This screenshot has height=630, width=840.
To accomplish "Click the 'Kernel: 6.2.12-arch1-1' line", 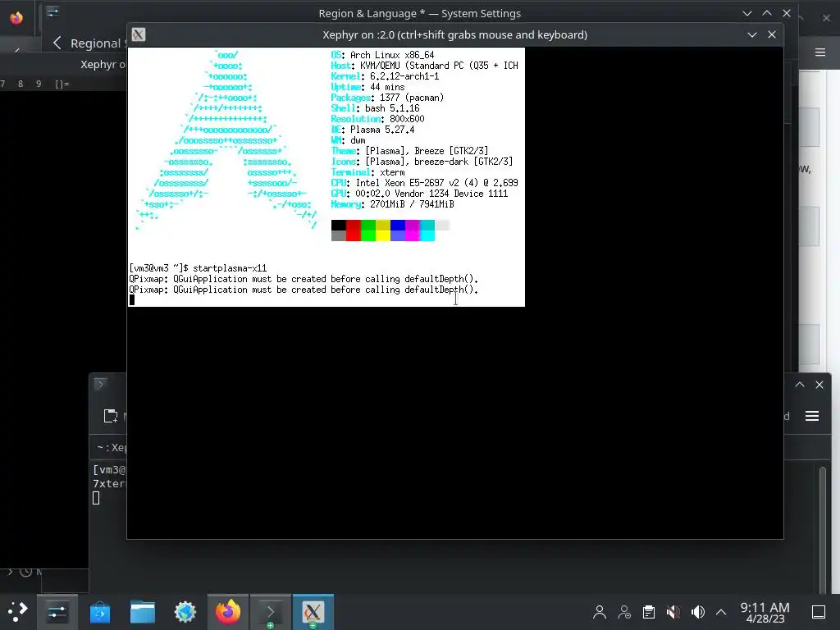I will 386,76.
